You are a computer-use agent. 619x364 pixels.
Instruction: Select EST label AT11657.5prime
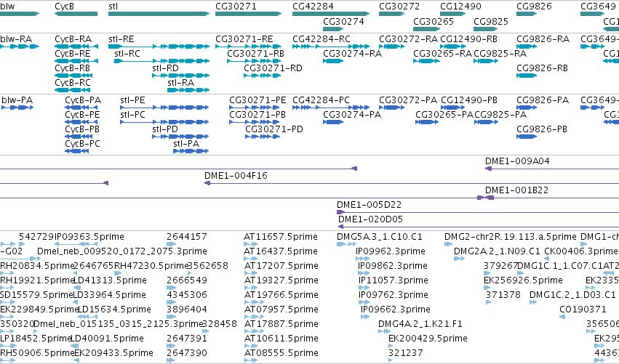281,237
